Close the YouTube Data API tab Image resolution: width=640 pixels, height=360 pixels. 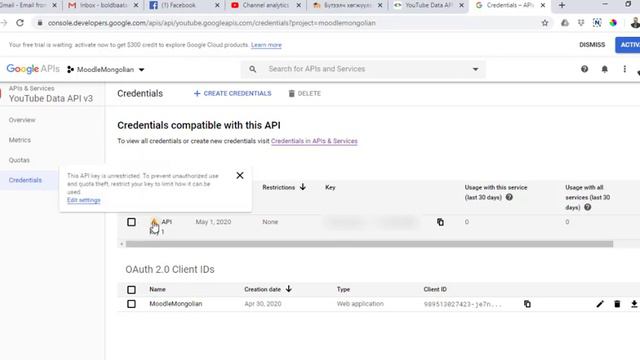coord(461,5)
